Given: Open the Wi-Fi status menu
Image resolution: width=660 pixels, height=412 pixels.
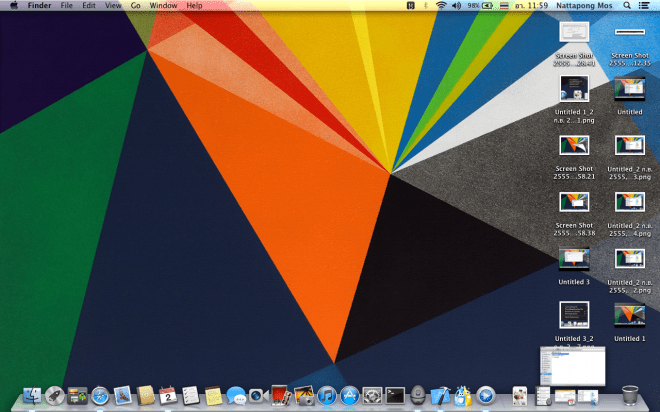Looking at the screenshot, I should (440, 6).
